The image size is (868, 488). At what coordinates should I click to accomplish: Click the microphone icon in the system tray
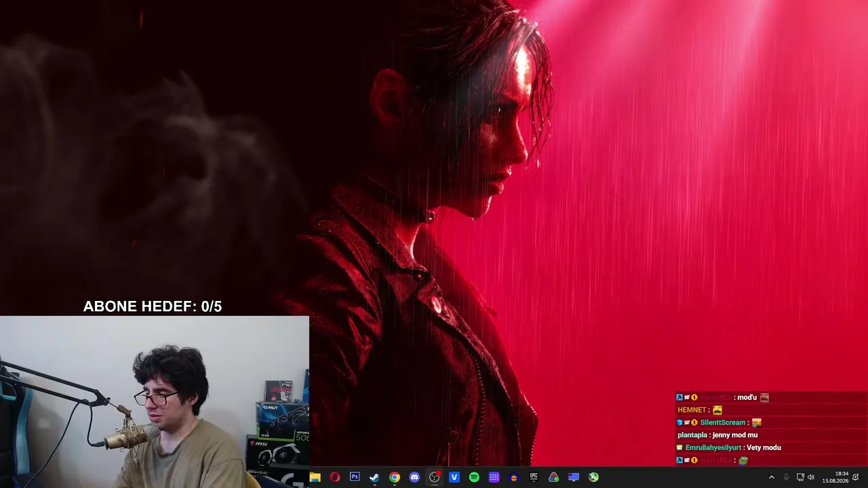(786, 477)
